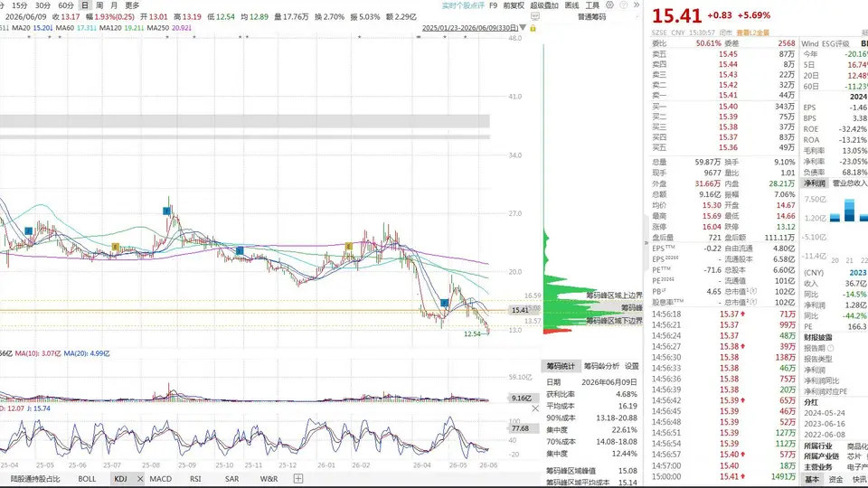Screen dimensions: 868x488
Task: Select the MACD indicator tab
Action: coord(161,479)
